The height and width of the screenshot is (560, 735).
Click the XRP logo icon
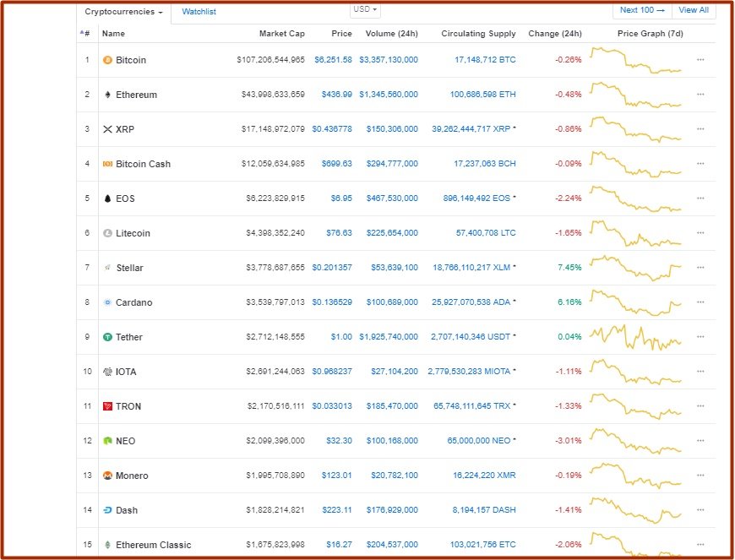107,129
